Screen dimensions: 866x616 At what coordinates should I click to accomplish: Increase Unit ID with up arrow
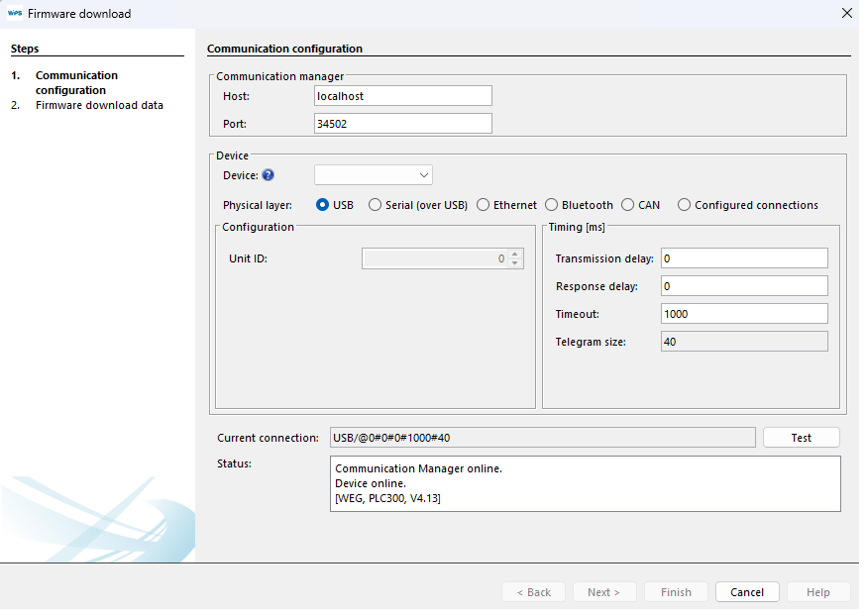514,255
